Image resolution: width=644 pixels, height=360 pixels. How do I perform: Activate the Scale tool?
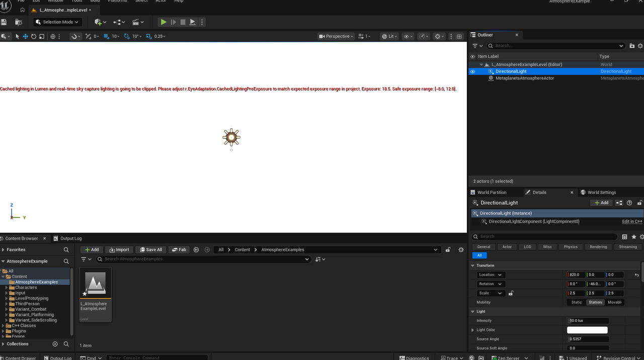pos(42,36)
